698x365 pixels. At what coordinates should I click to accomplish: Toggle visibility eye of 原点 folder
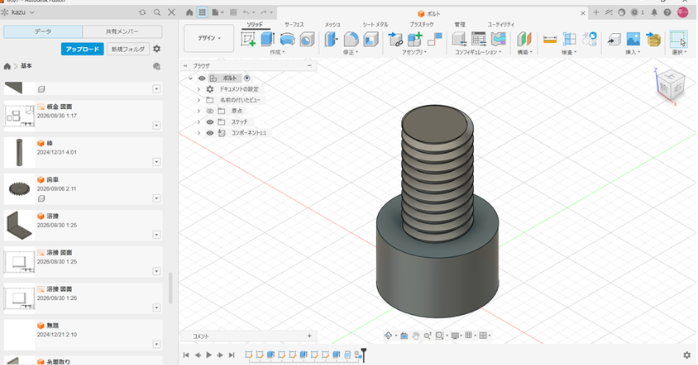[x=210, y=111]
